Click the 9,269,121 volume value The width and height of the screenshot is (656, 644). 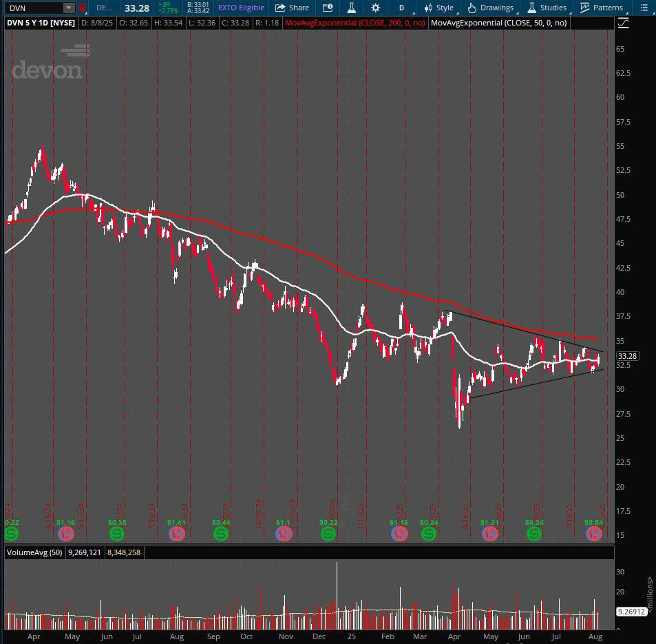click(85, 552)
